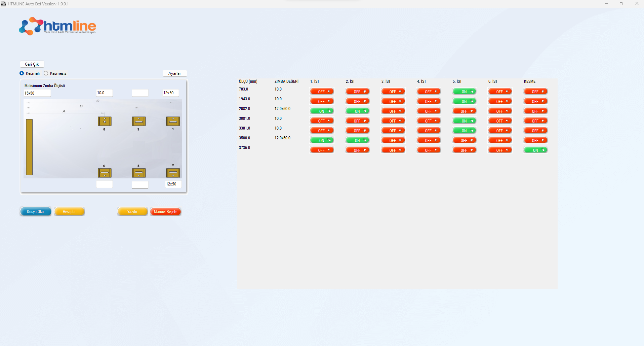Turn off 5. İST switch for row 1943.0
Image resolution: width=644 pixels, height=346 pixels.
click(x=464, y=101)
